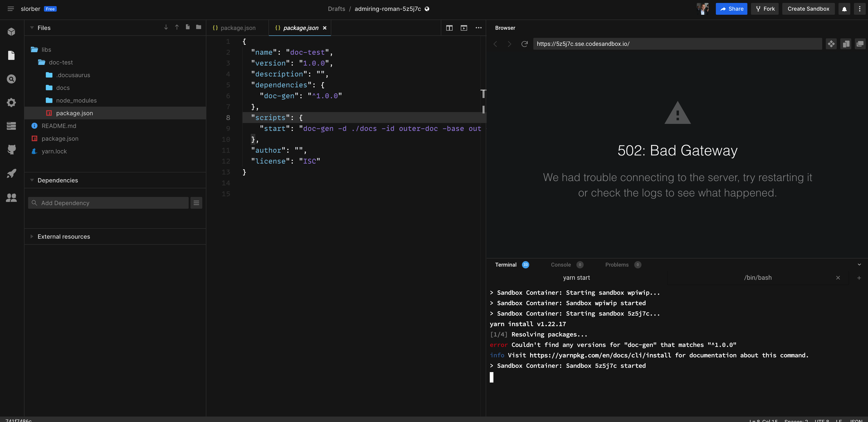Viewport: 868px width, 422px height.
Task: Open Configuration Files gear icon in sidebar
Action: [x=12, y=103]
